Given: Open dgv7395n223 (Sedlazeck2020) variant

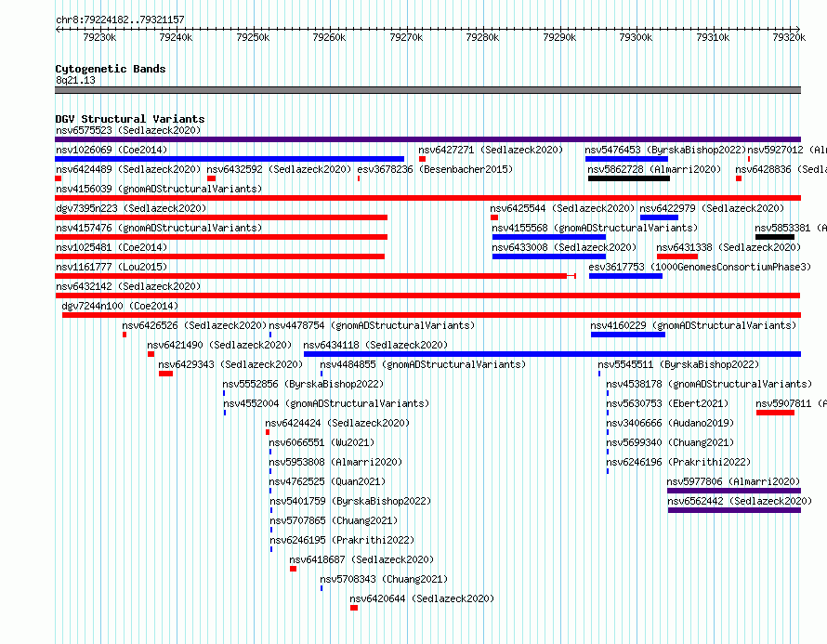Looking at the screenshot, I should click(131, 208).
